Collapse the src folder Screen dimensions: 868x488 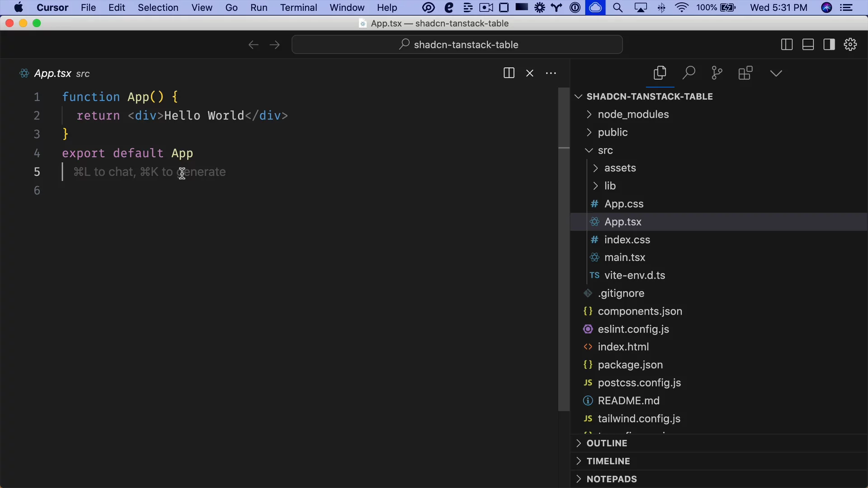pyautogui.click(x=605, y=150)
